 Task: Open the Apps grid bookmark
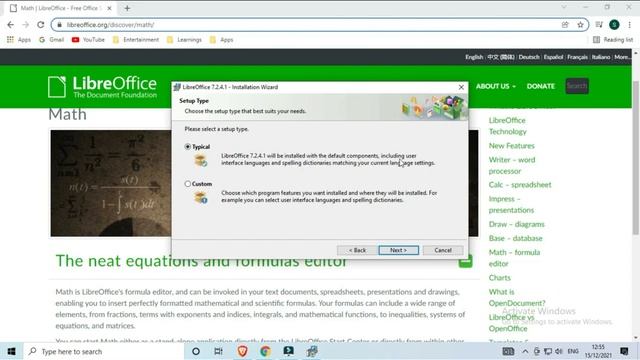[19, 40]
